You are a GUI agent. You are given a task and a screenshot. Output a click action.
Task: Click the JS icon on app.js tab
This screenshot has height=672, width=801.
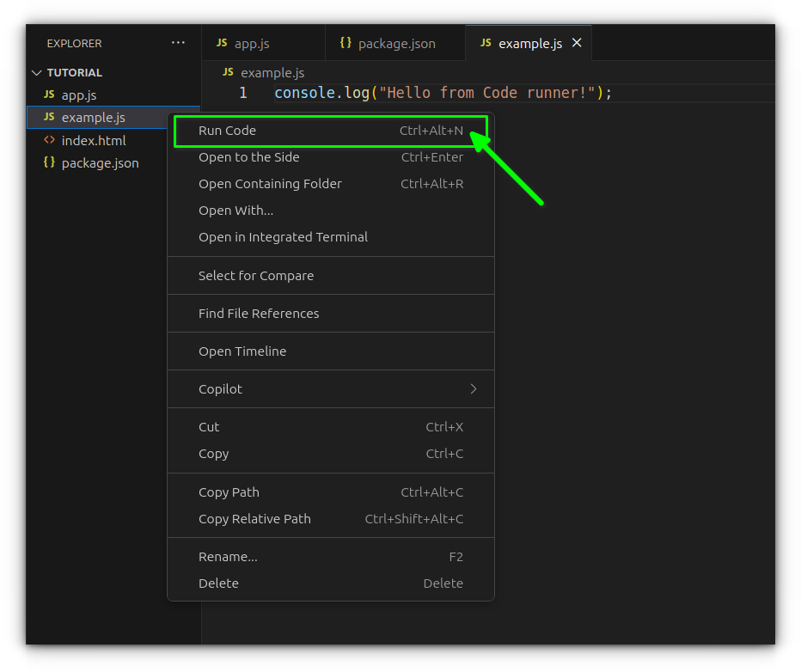tap(222, 43)
